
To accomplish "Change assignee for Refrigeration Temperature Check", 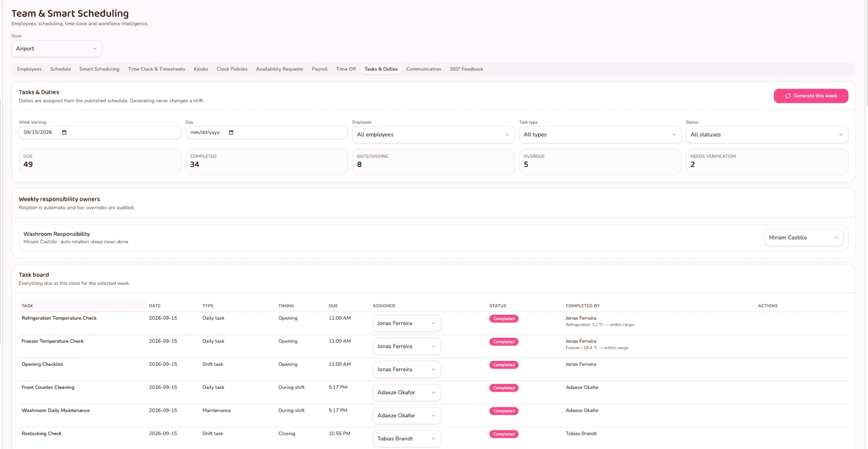I will (x=406, y=323).
